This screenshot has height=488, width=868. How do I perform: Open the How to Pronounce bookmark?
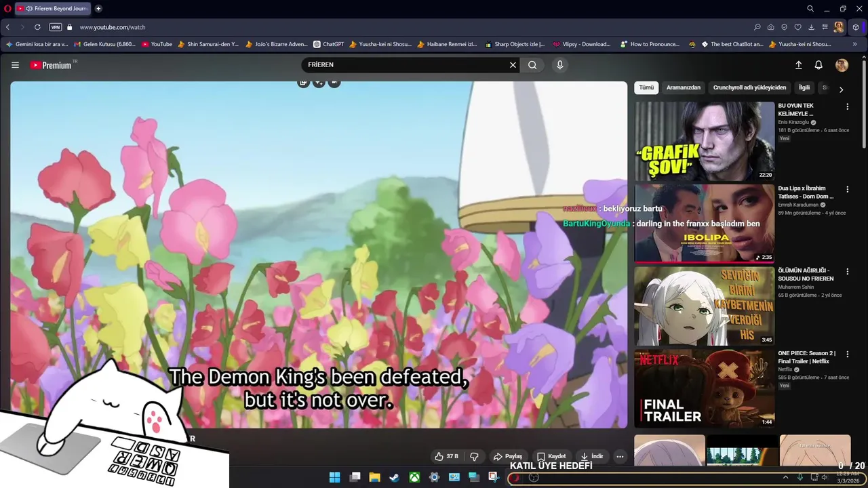[x=650, y=44]
